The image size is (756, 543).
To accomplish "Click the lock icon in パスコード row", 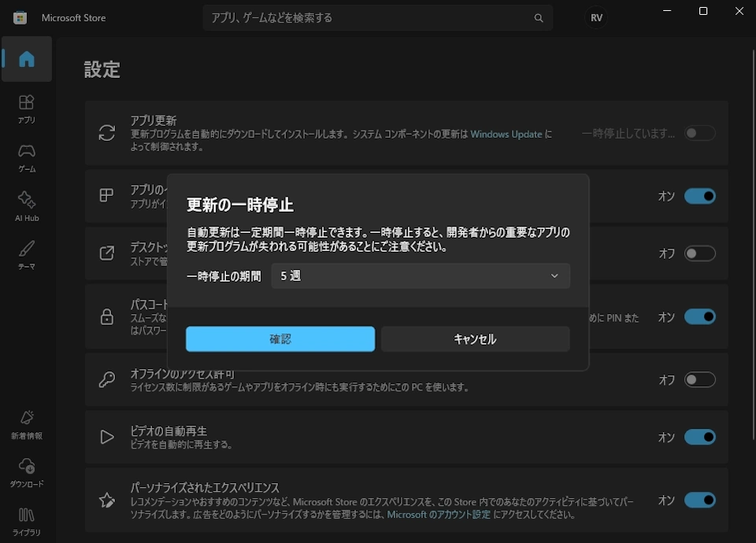I will click(106, 316).
